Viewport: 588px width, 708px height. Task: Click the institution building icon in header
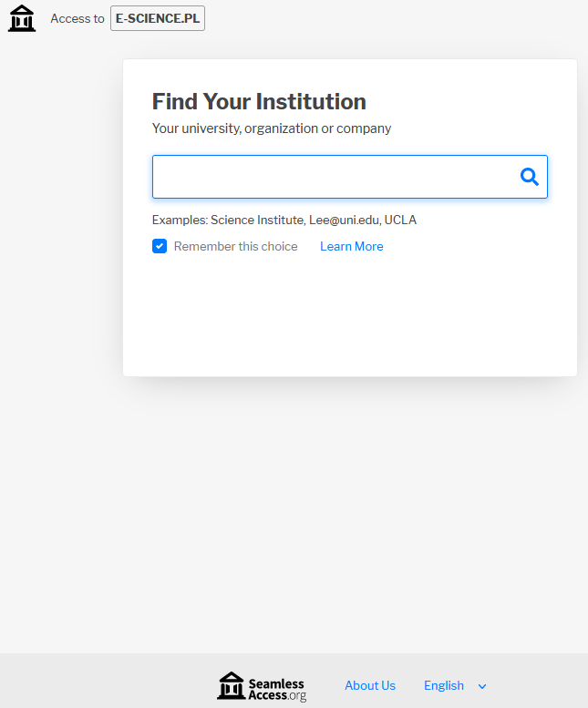pos(22,18)
